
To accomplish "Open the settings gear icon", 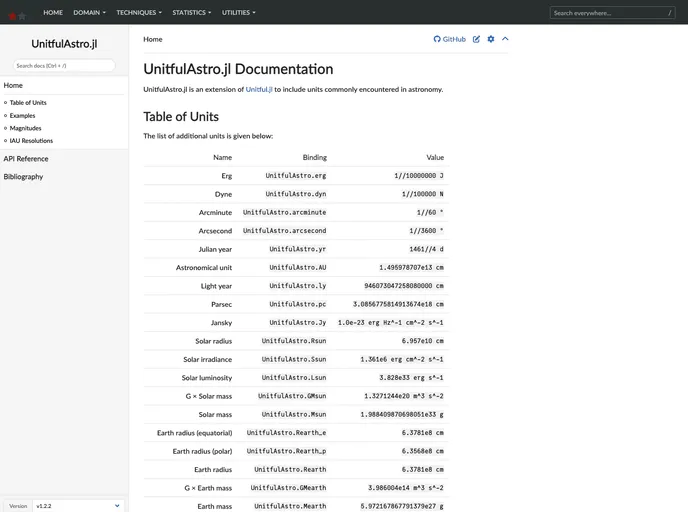I will pos(491,39).
